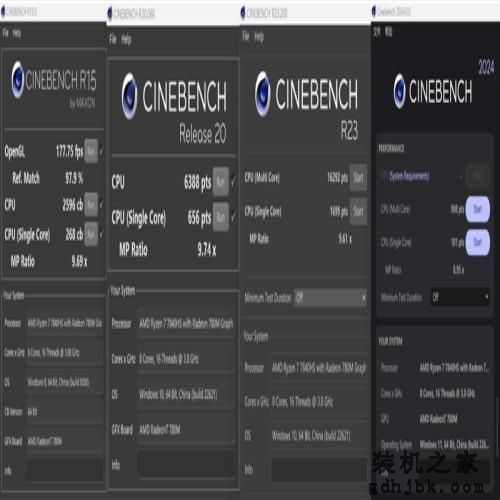
Task: Select Operating System value in Cinebench 2024
Action: (x=454, y=444)
